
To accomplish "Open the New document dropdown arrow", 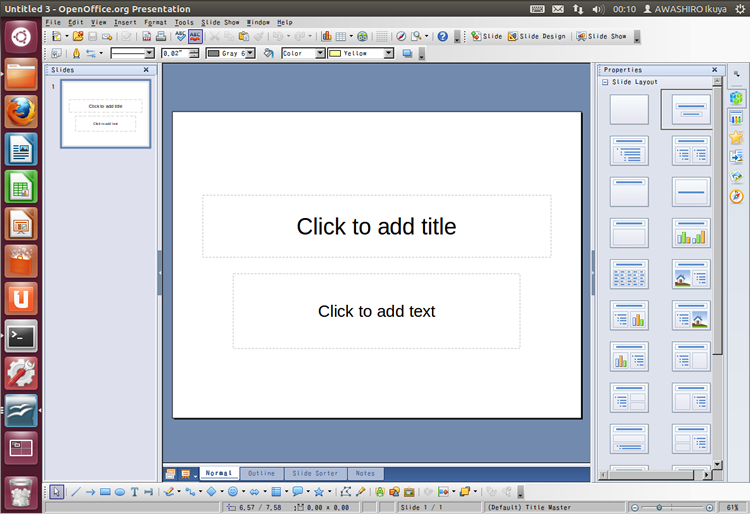I will (66, 36).
